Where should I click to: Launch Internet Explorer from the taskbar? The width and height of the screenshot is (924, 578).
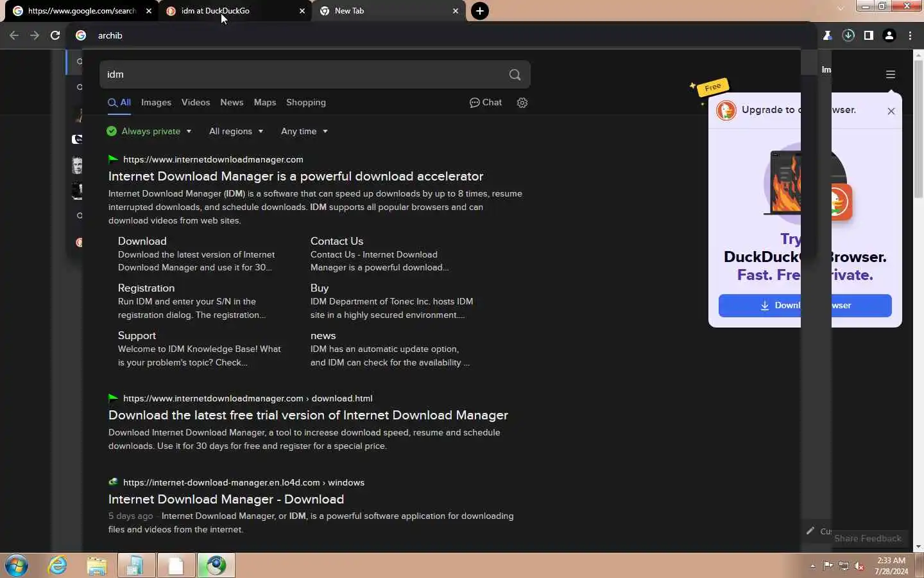(x=58, y=566)
